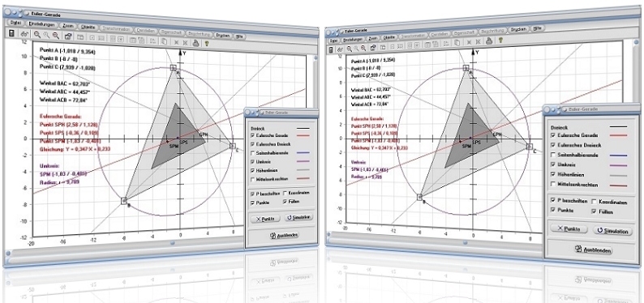
Task: Open Objekte menu in left window
Action: point(88,28)
